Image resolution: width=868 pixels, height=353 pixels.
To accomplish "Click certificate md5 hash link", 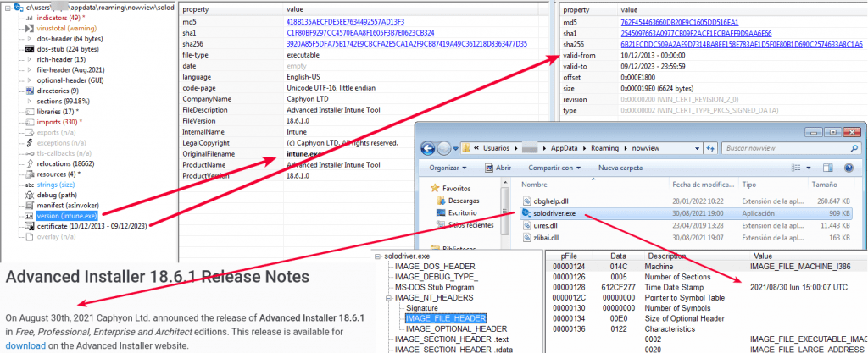I will [x=680, y=22].
